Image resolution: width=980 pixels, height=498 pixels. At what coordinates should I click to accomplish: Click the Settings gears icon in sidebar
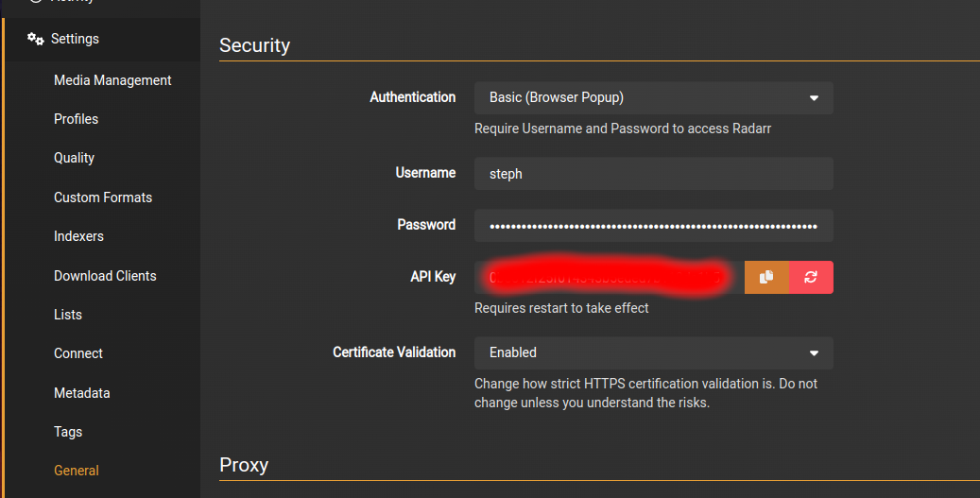(x=36, y=39)
